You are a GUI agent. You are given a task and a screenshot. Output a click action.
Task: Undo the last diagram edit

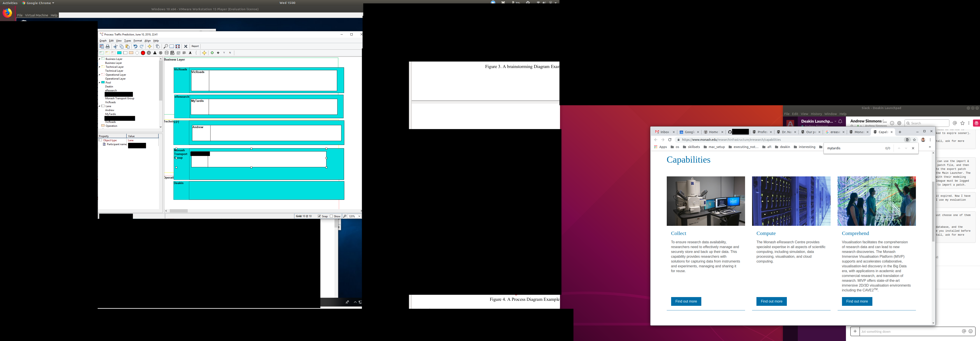pyautogui.click(x=135, y=46)
